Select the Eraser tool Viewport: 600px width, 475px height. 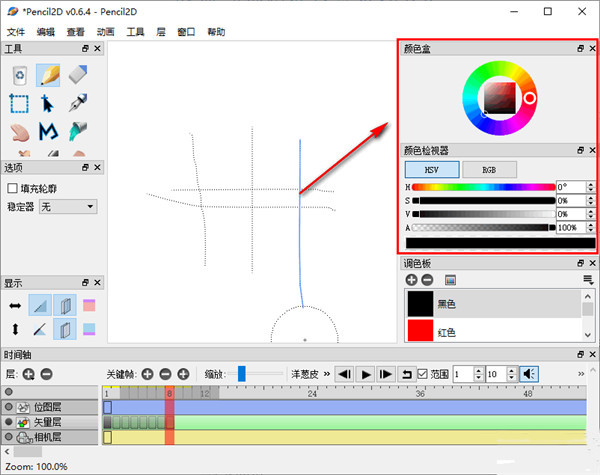[x=78, y=74]
